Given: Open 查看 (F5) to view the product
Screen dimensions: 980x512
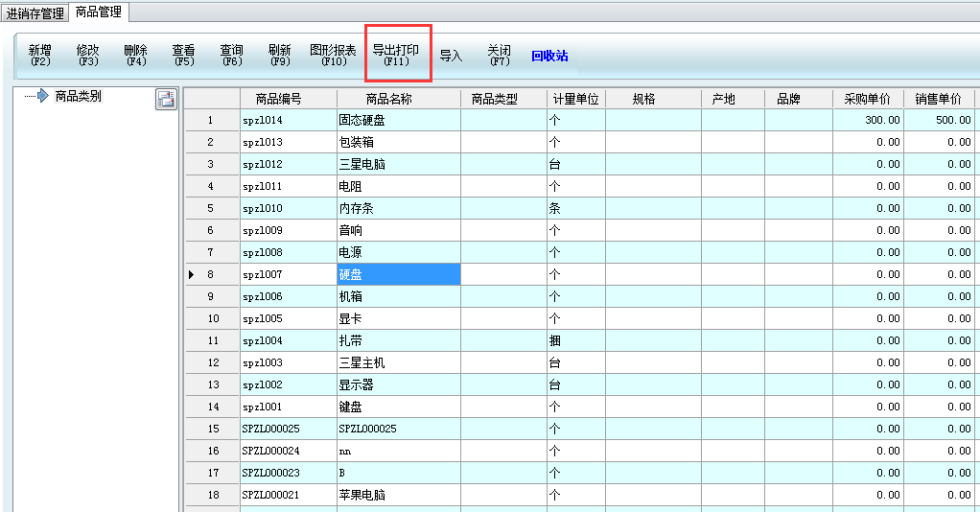Looking at the screenshot, I should pos(183,56).
